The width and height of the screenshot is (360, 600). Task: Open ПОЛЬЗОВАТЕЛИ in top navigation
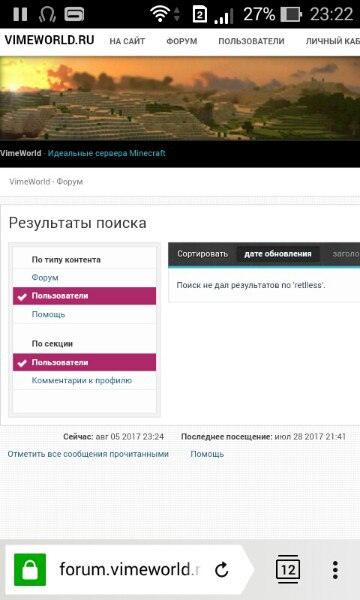pyautogui.click(x=251, y=41)
